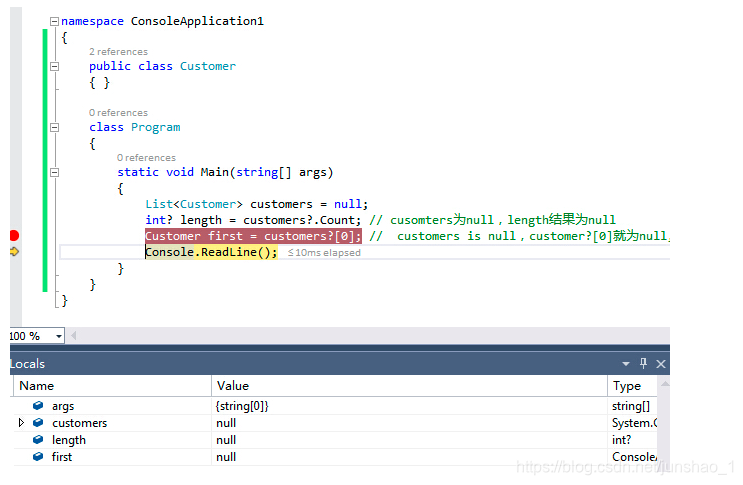Open the 100 % zoom dropdown

coord(59,336)
